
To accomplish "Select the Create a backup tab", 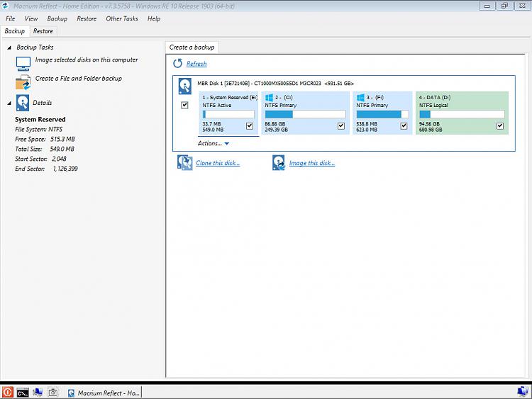I will (192, 47).
